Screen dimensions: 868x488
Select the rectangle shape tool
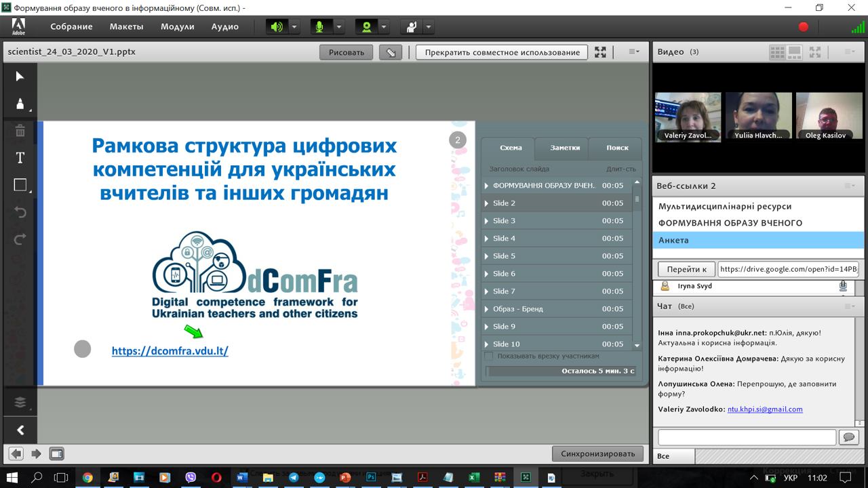point(20,185)
